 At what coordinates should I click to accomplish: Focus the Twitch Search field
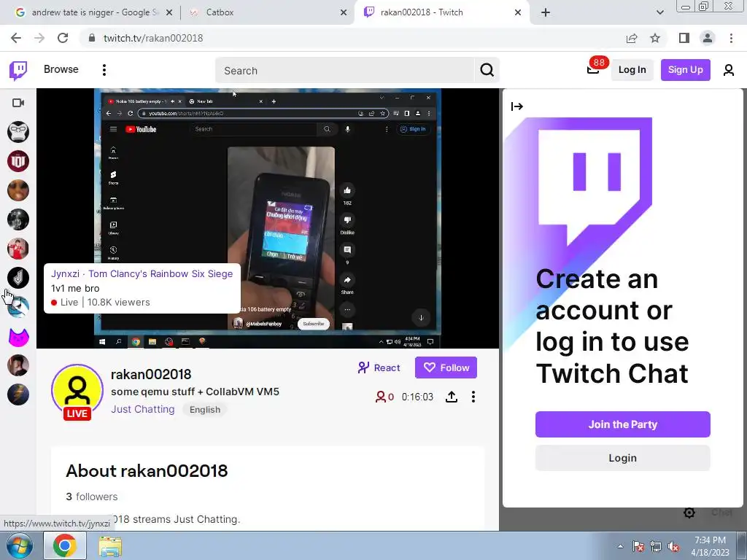click(344, 71)
